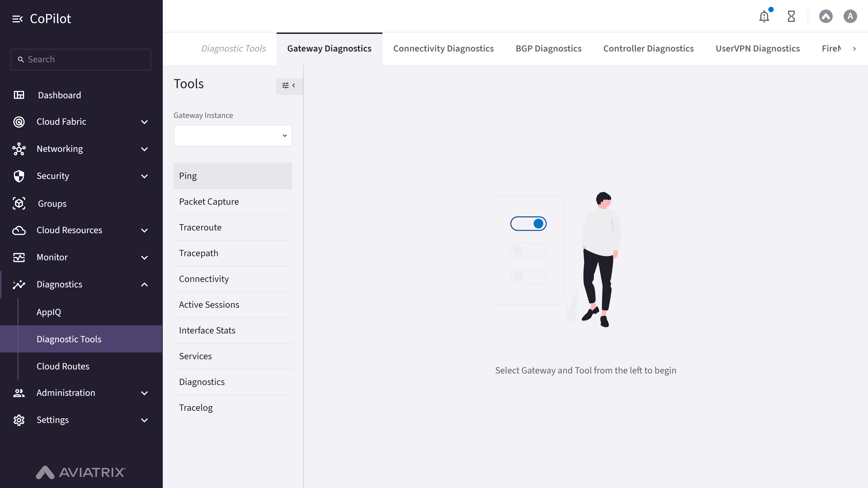868x488 pixels.
Task: Open the hourglass tasks icon
Action: click(791, 16)
